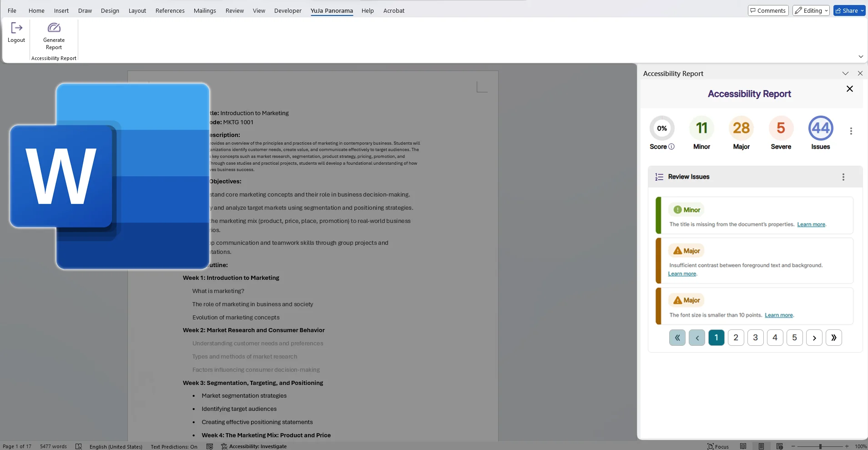
Task: Go to page 3 of issues
Action: tap(755, 338)
